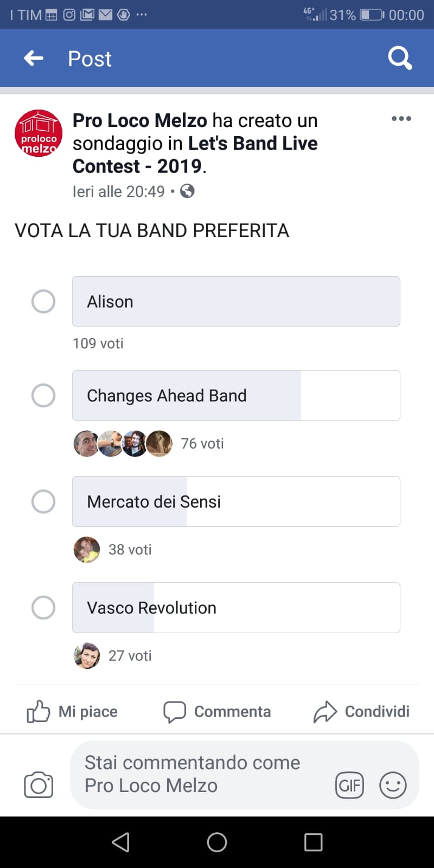Image resolution: width=434 pixels, height=868 pixels.
Task: View voters' avatars for Changes Ahead Band
Action: coord(123,444)
